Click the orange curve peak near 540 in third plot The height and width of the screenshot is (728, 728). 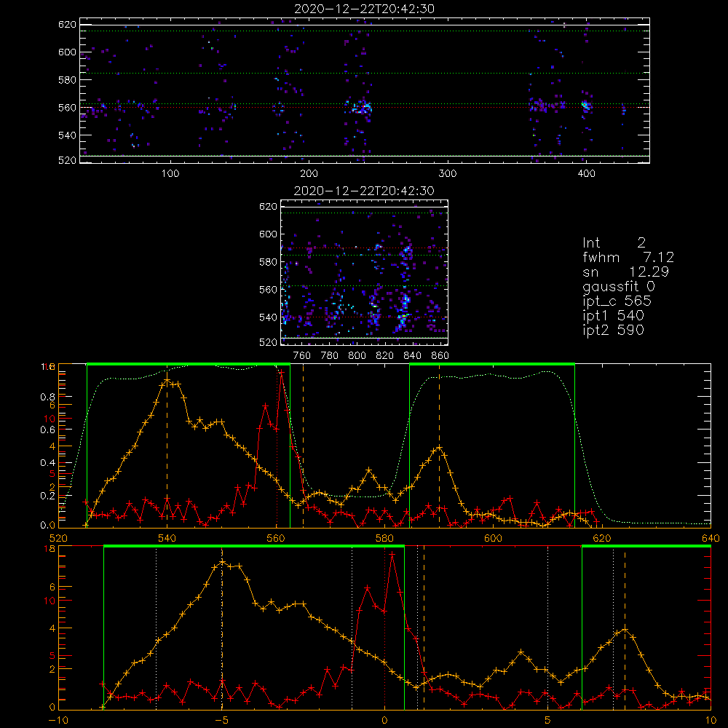(167, 381)
